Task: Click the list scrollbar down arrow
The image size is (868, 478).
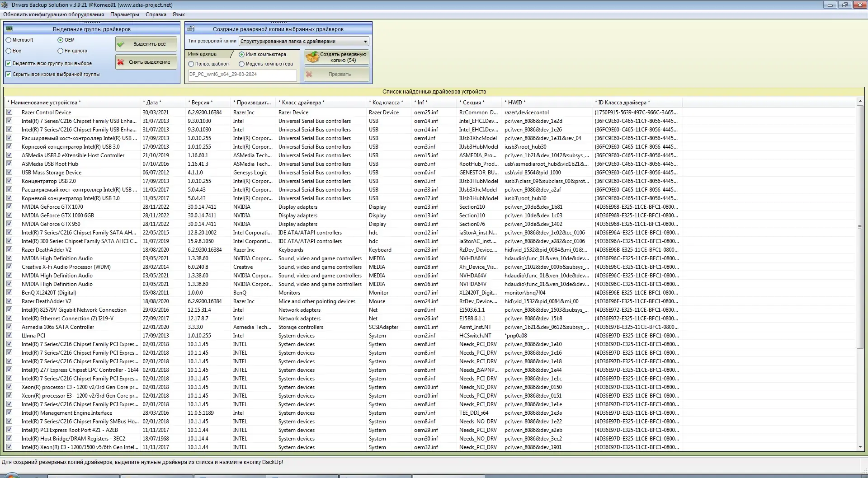Action: pos(860,447)
